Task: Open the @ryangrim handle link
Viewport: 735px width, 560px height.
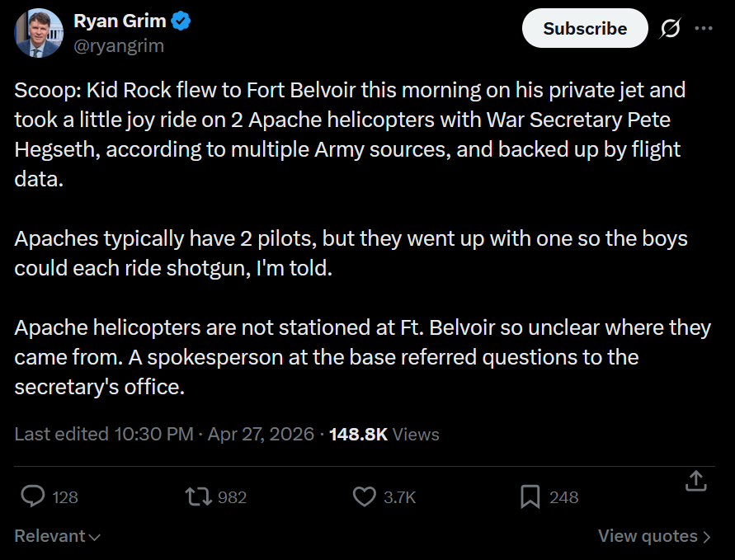Action: pos(119,46)
